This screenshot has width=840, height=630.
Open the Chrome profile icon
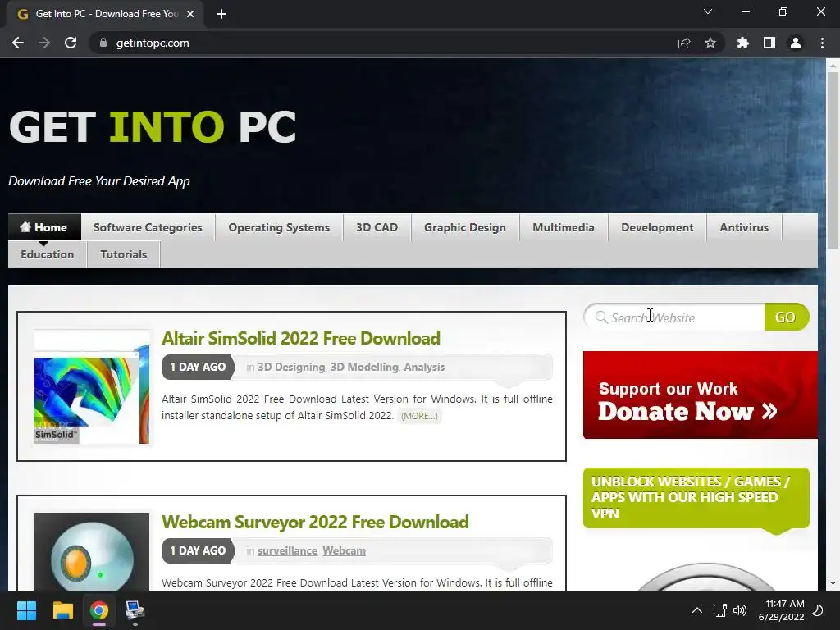(x=796, y=43)
